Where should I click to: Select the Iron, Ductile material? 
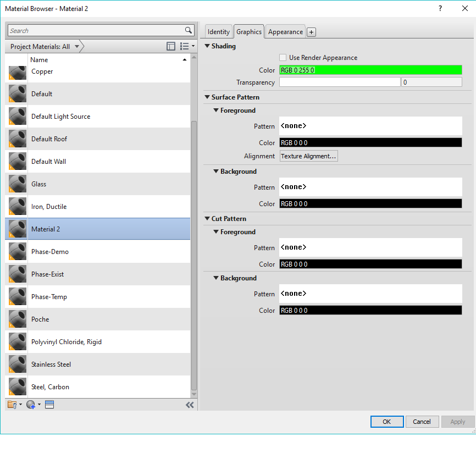click(x=98, y=207)
